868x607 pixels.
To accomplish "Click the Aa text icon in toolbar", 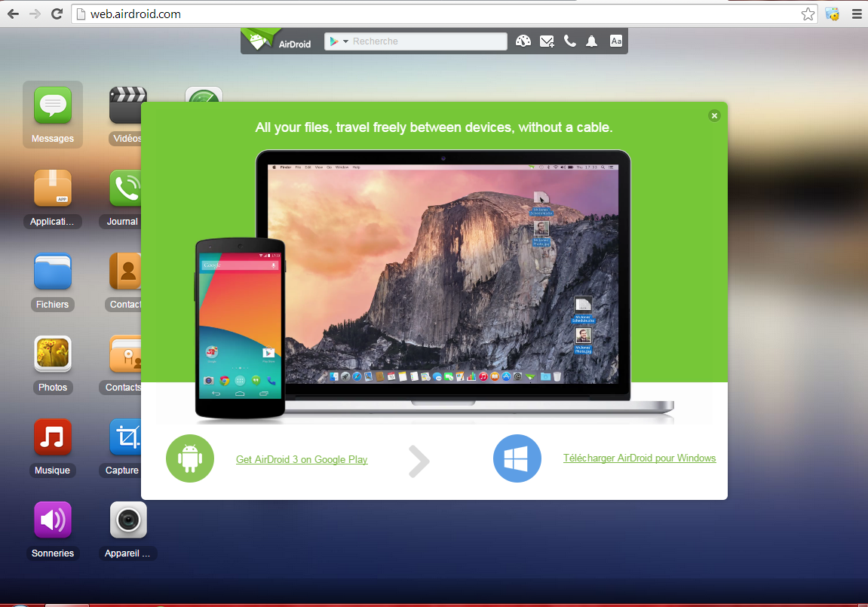I will tap(616, 41).
